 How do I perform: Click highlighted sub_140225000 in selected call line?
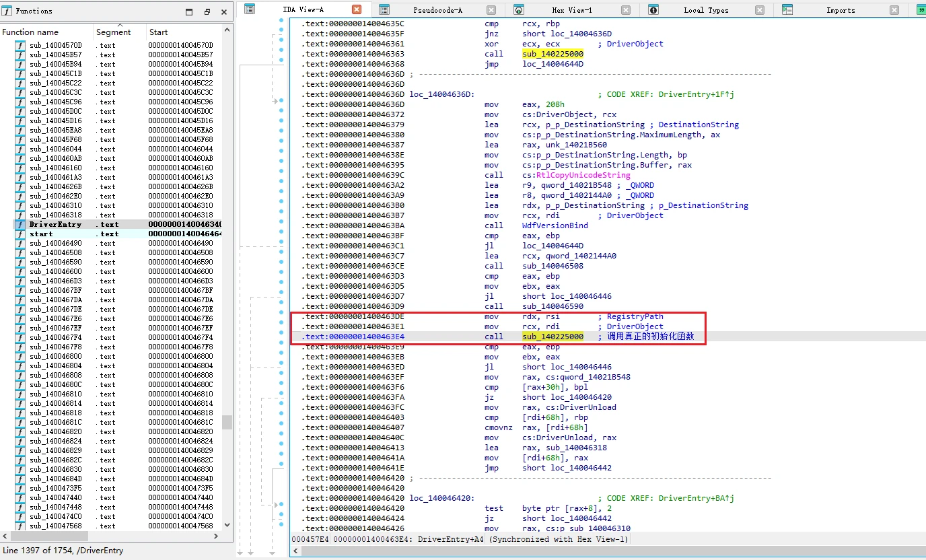tap(553, 337)
